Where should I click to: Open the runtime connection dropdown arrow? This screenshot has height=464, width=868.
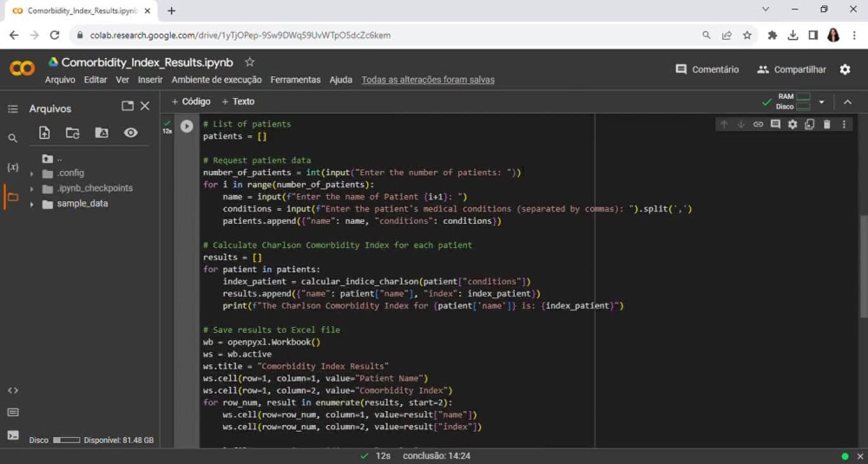click(821, 102)
